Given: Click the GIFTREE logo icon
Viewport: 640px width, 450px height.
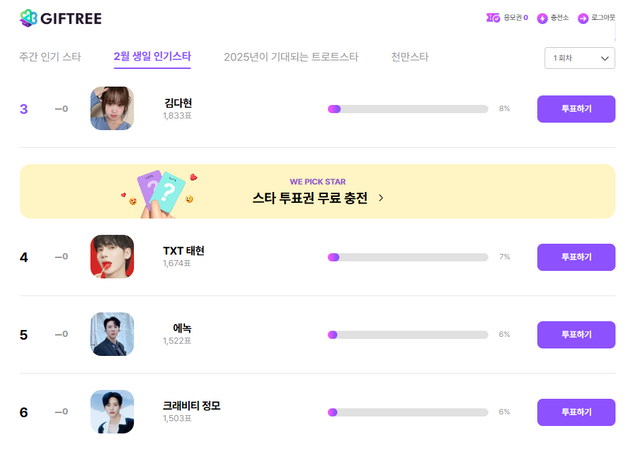Looking at the screenshot, I should 28,18.
